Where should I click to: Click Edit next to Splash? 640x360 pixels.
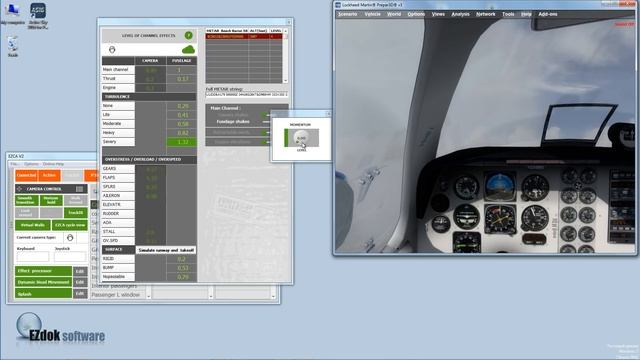[80, 293]
